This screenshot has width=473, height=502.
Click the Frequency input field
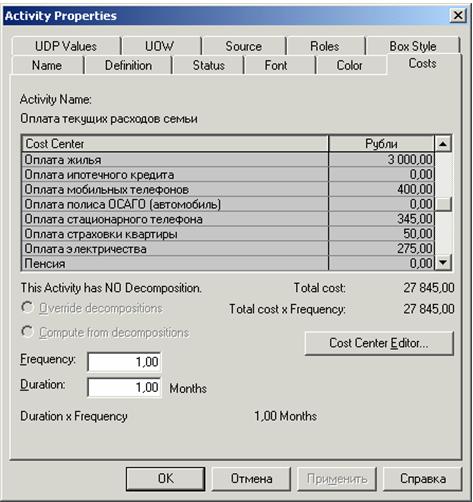124,362
